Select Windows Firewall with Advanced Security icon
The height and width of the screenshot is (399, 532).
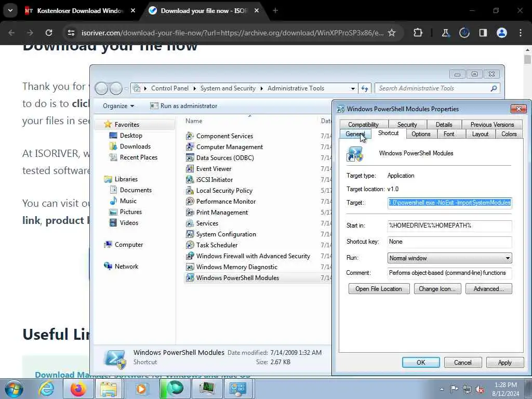[x=190, y=256]
